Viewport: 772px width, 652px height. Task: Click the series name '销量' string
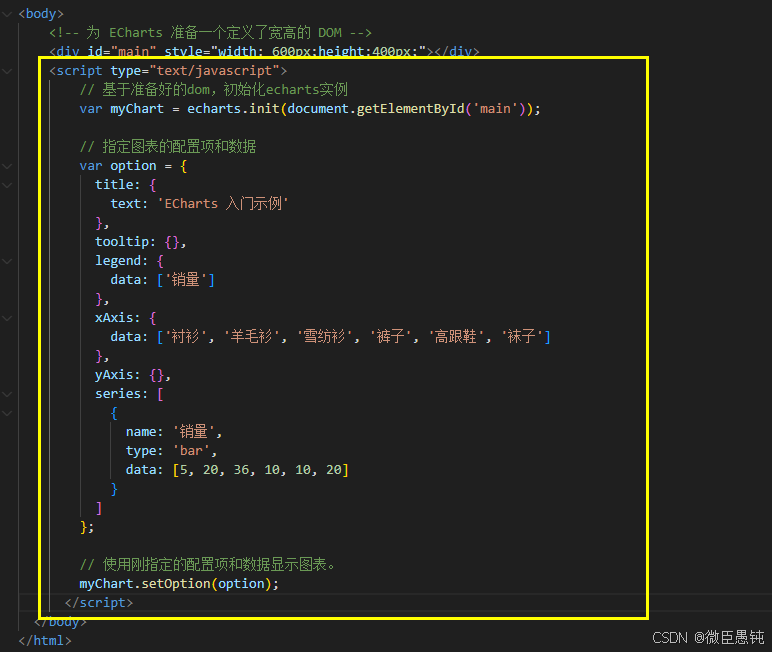click(x=193, y=432)
